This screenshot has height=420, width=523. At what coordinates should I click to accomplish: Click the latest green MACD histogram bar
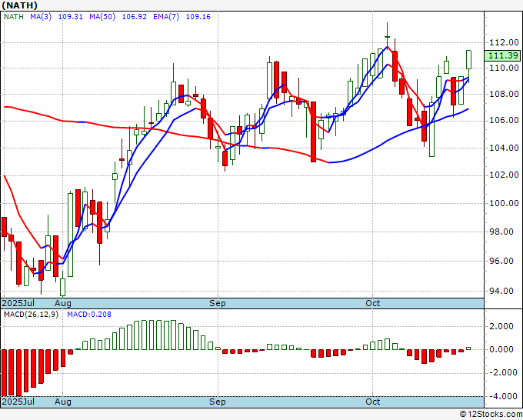[x=468, y=348]
